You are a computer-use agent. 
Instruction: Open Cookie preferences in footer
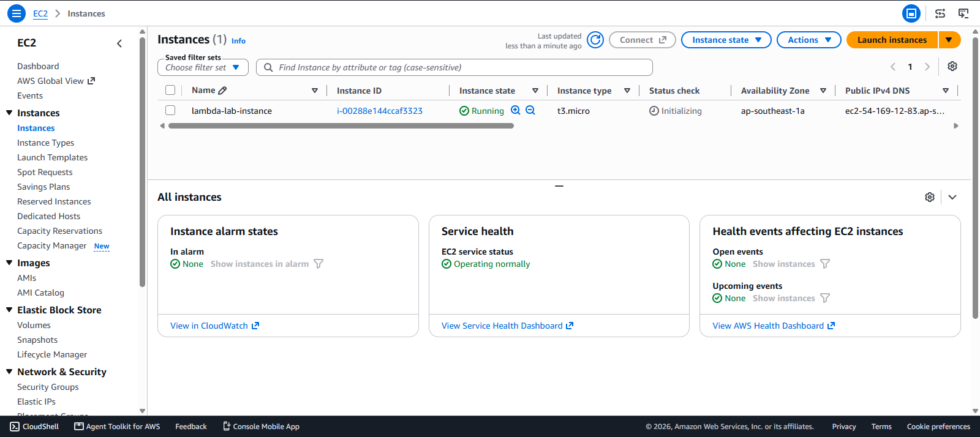938,427
